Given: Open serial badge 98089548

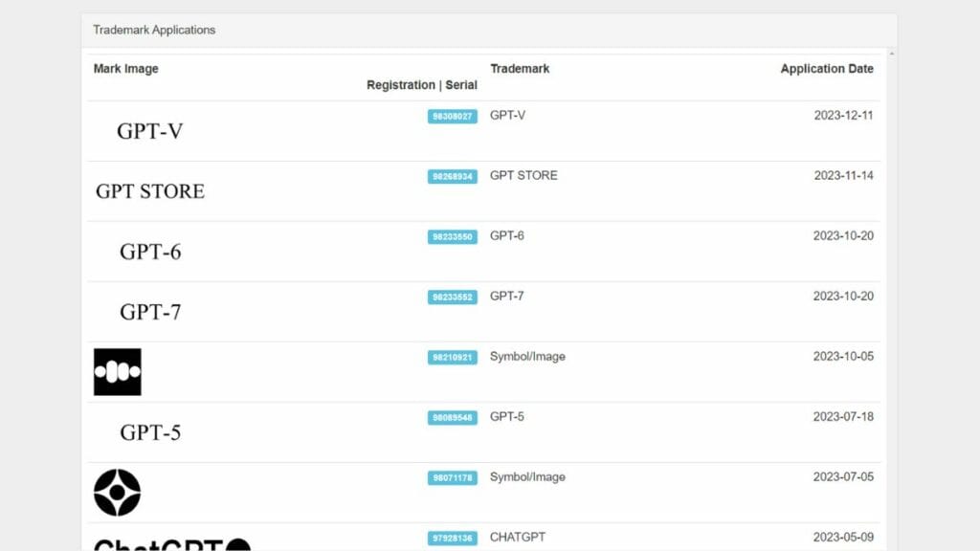Looking at the screenshot, I should (453, 417).
